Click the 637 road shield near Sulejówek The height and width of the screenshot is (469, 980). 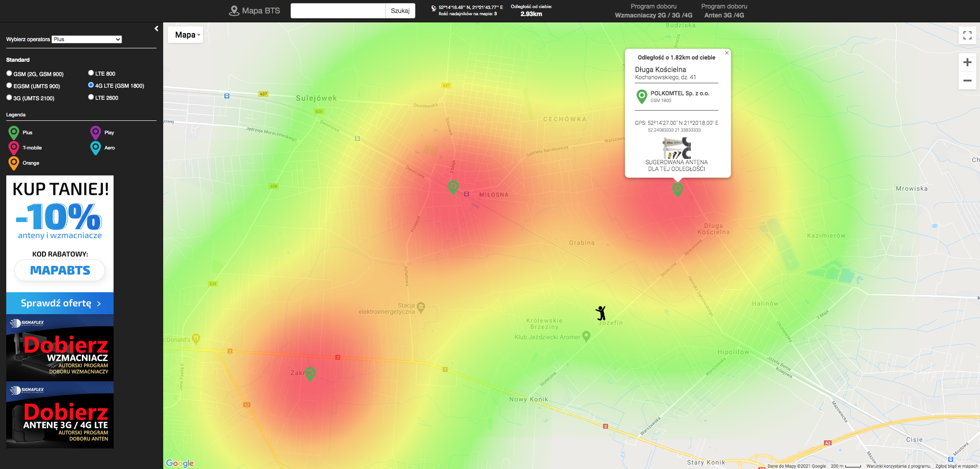[263, 94]
